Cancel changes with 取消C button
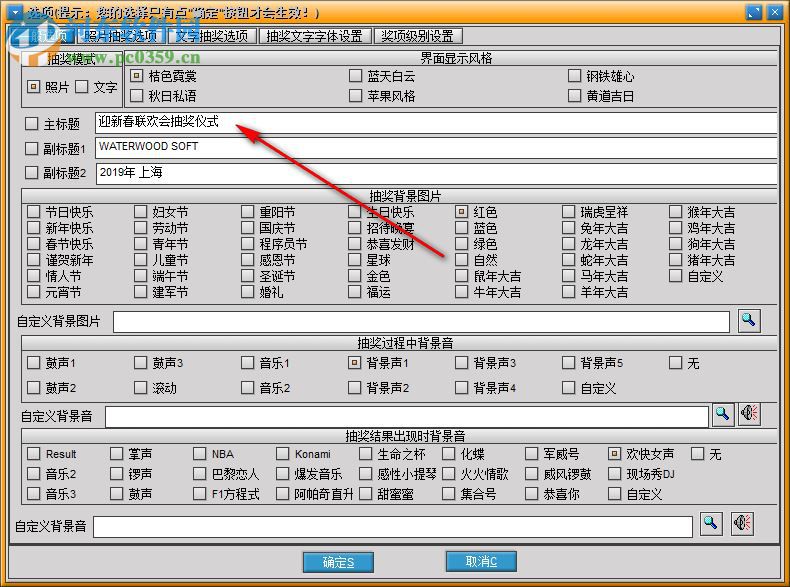The width and height of the screenshot is (790, 587). (481, 561)
